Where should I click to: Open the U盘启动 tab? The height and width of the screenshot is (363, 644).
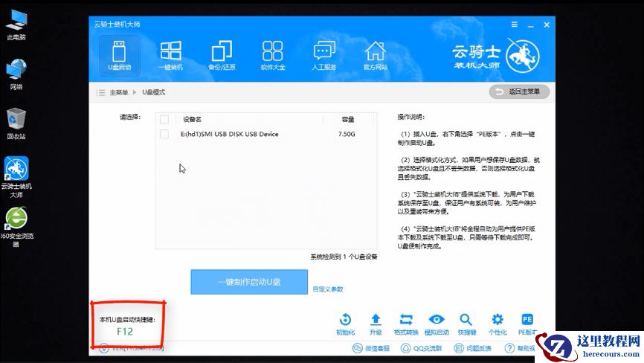[119, 56]
